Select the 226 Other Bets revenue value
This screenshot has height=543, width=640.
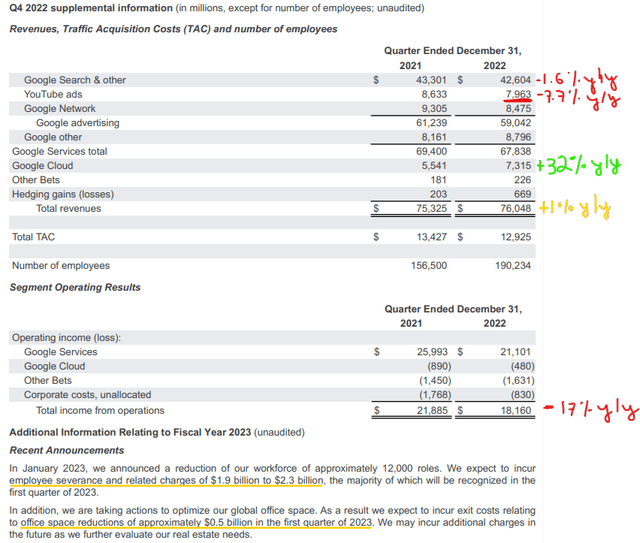522,180
